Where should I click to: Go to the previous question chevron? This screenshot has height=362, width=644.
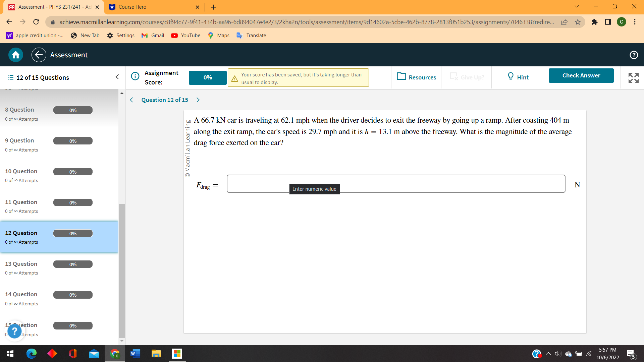point(131,100)
